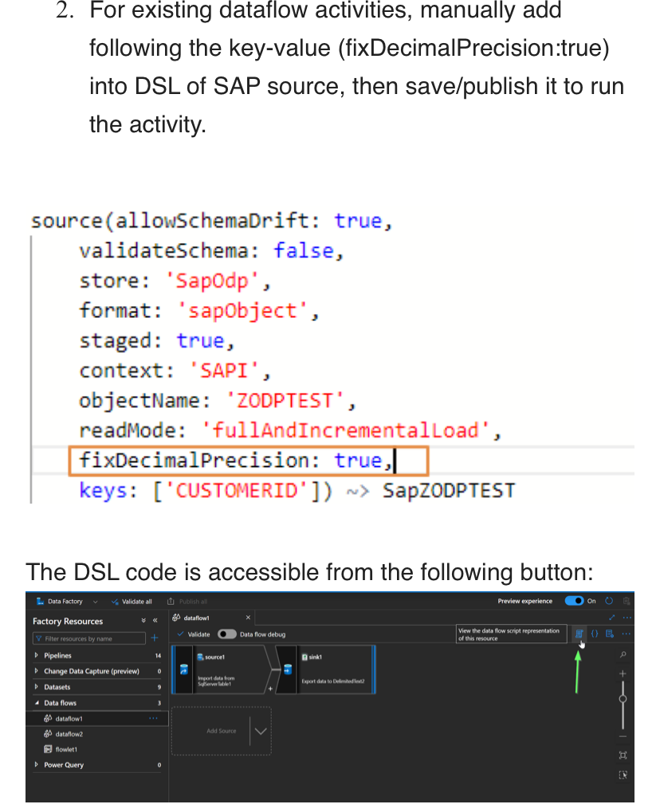Click the canvas zoom slider handle

pyautogui.click(x=623, y=699)
